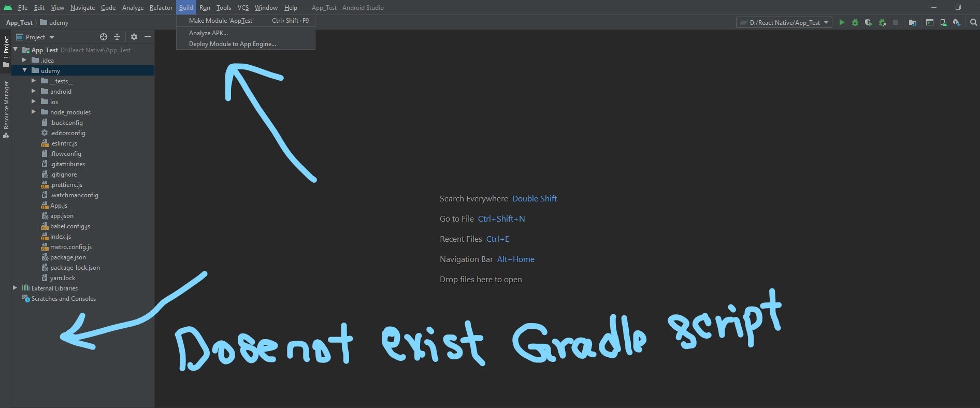The image size is (980, 408).
Task: Hide the Project tool window
Action: (x=148, y=37)
